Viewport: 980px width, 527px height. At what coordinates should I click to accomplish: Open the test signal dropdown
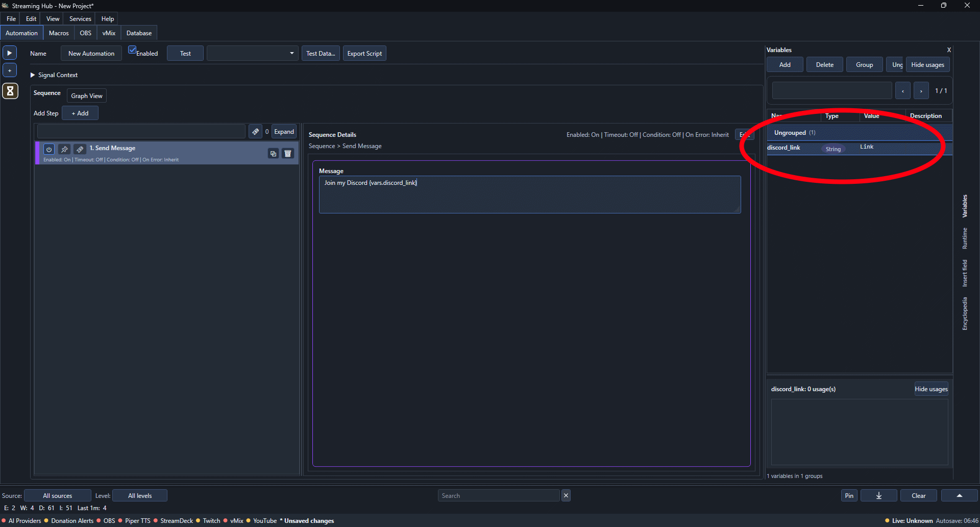(x=252, y=53)
